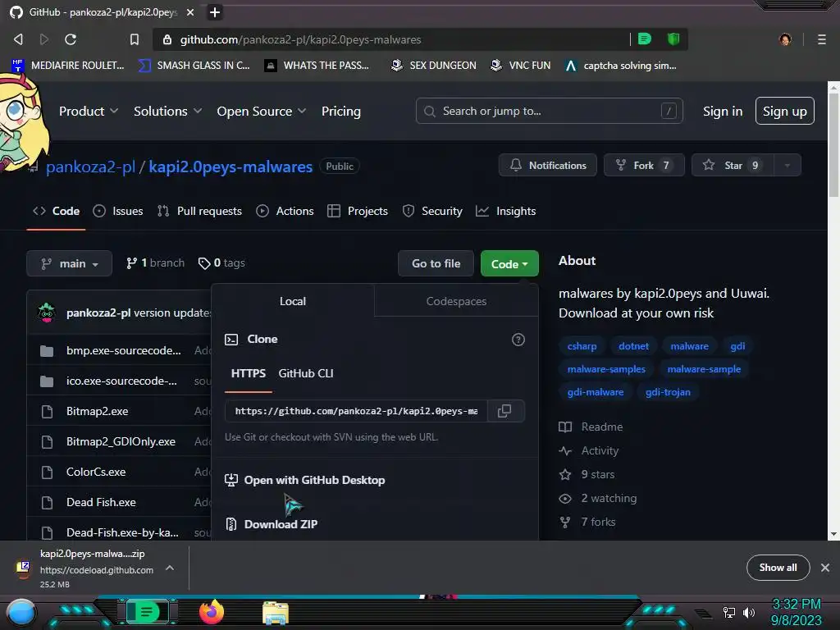Switch to the Issues tab
840x630 pixels.
click(118, 211)
